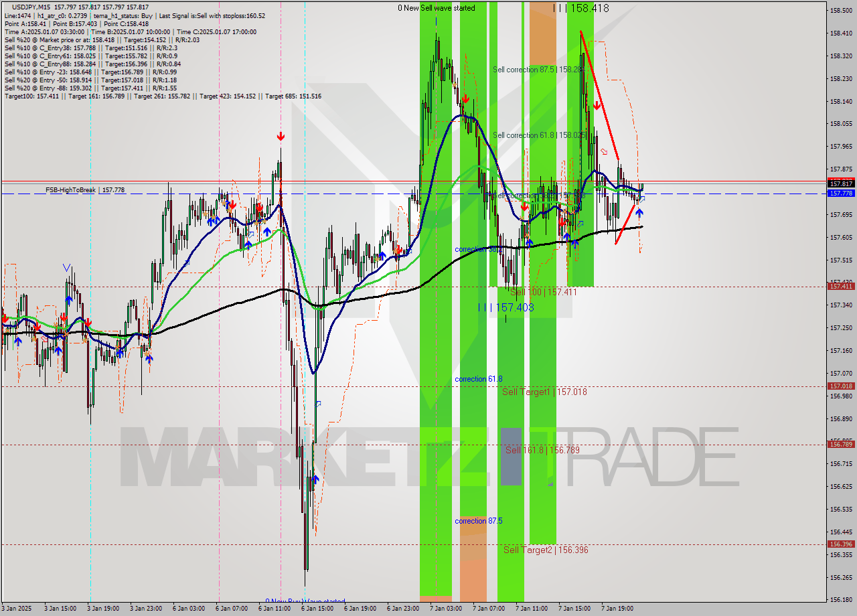
Task: Click the red 156.396 price tag
Action: click(x=841, y=544)
